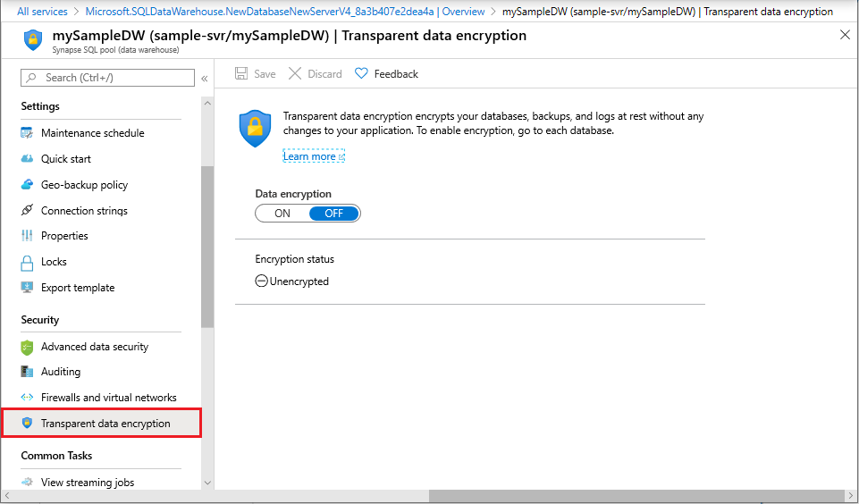Click the Save button label
This screenshot has height=504, width=859.
click(x=265, y=74)
